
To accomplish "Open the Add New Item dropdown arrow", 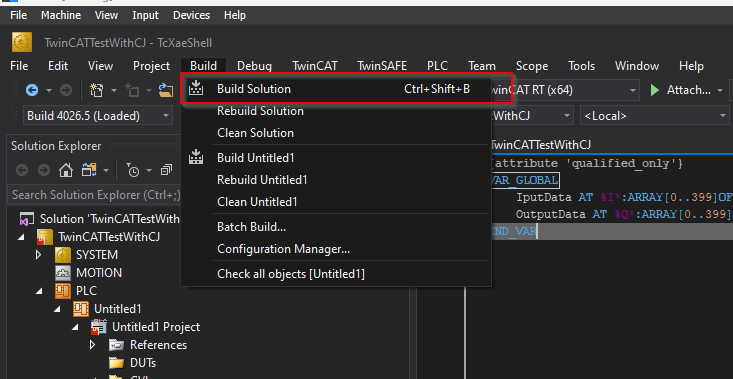I will coord(149,90).
